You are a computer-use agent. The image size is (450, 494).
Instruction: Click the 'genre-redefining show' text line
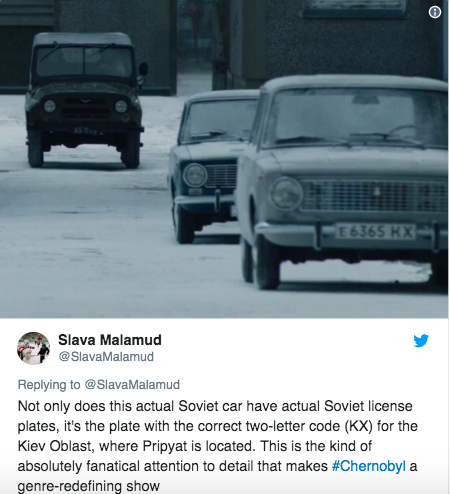click(89, 486)
